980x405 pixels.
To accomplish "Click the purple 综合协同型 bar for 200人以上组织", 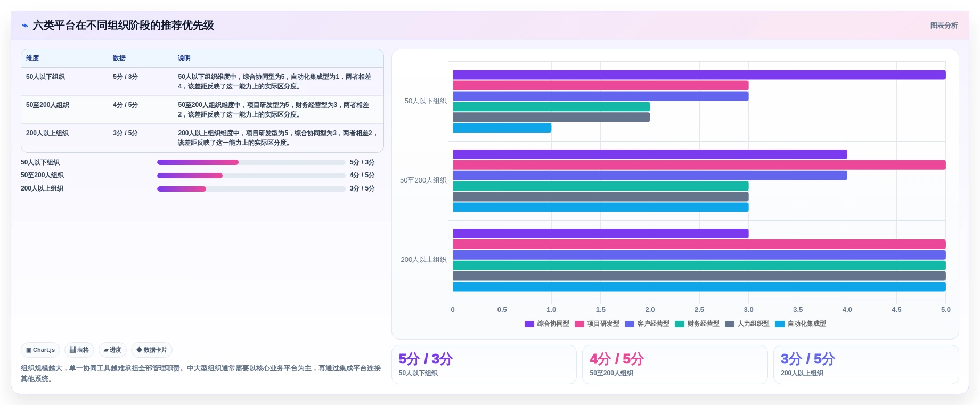I will tap(601, 234).
